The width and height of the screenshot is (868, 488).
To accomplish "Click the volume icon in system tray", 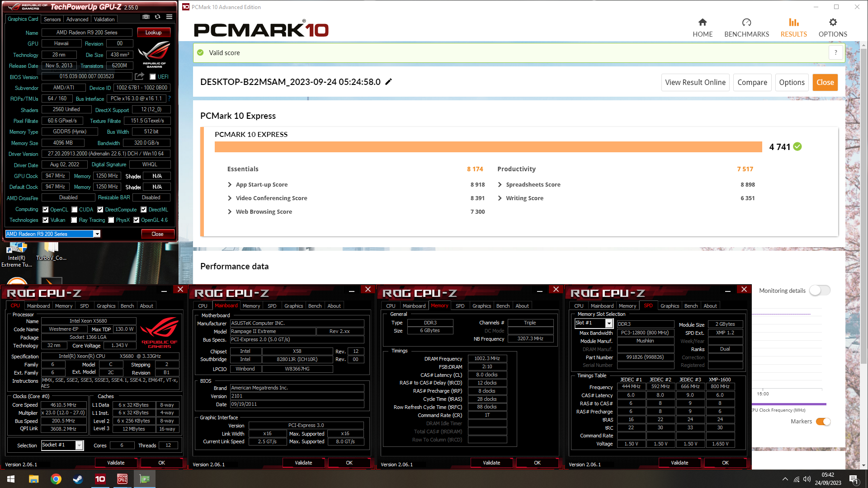I will (x=807, y=479).
